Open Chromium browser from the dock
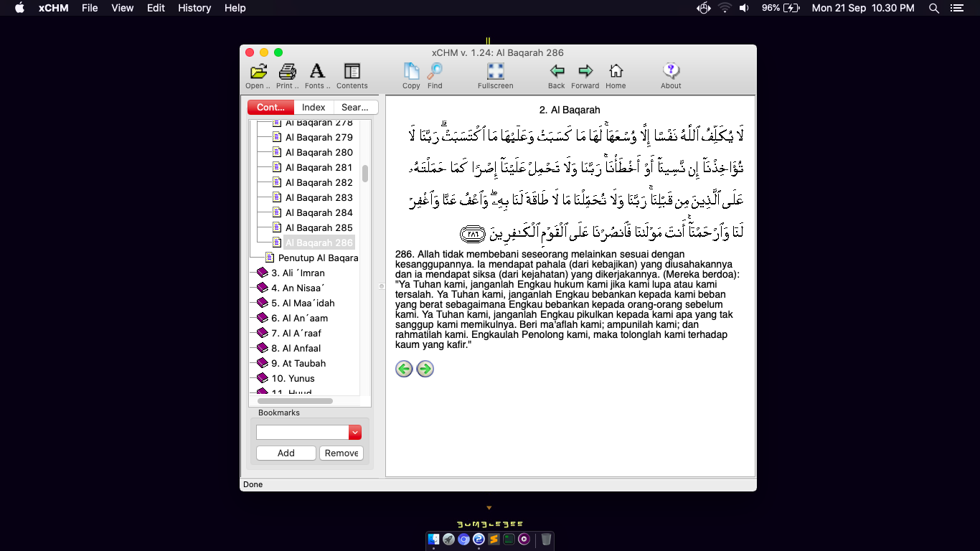The height and width of the screenshot is (551, 980). coord(463,539)
